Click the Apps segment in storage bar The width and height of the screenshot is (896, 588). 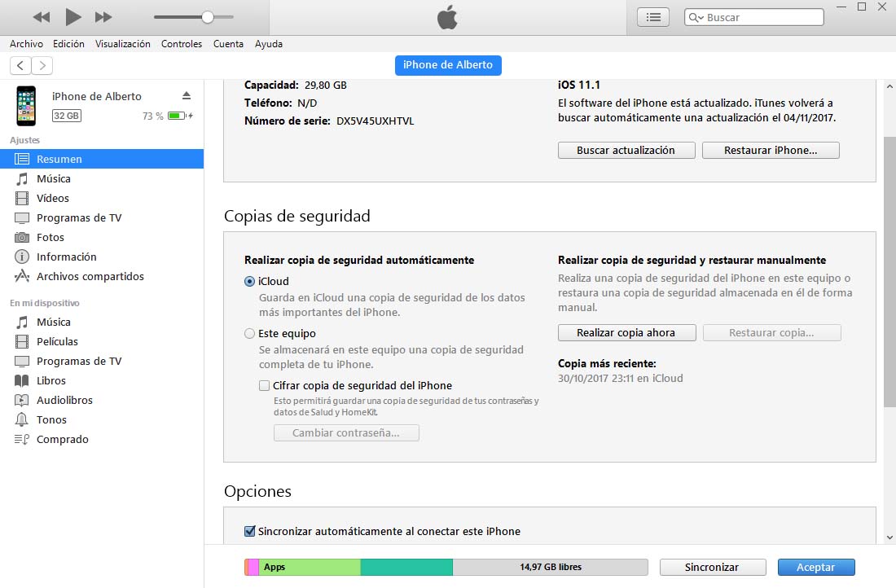click(x=310, y=567)
